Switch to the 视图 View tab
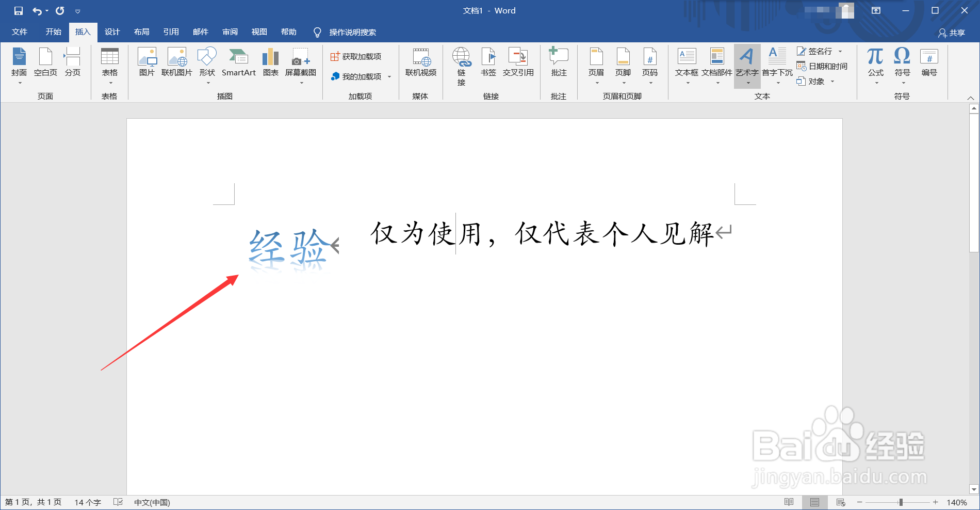The image size is (980, 510). (x=259, y=32)
